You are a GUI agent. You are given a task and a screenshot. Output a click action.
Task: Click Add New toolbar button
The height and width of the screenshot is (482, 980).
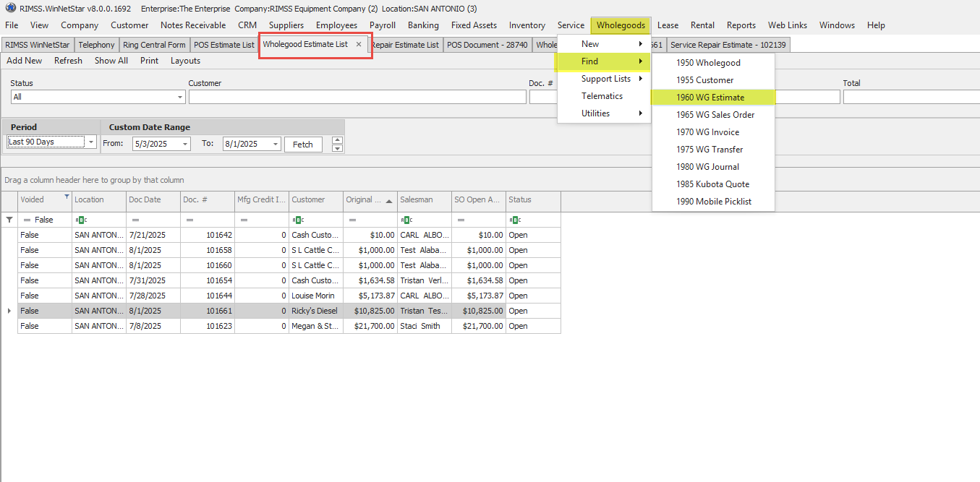pyautogui.click(x=25, y=61)
